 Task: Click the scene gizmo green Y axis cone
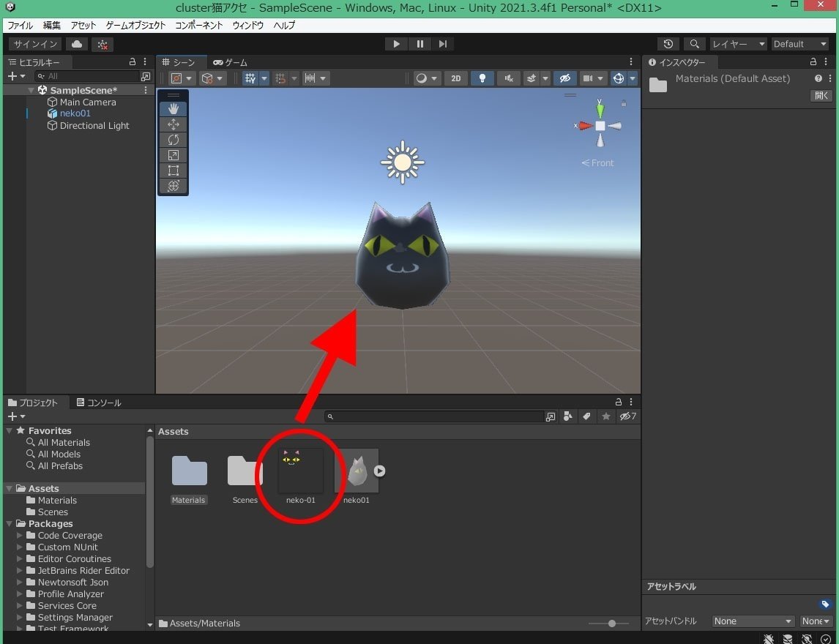pos(600,110)
